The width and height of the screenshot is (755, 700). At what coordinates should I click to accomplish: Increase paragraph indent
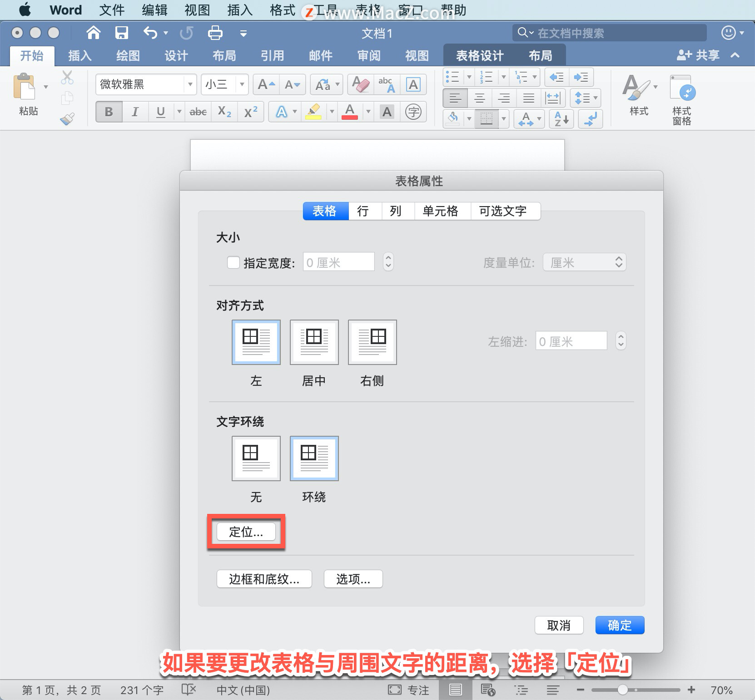click(x=581, y=77)
